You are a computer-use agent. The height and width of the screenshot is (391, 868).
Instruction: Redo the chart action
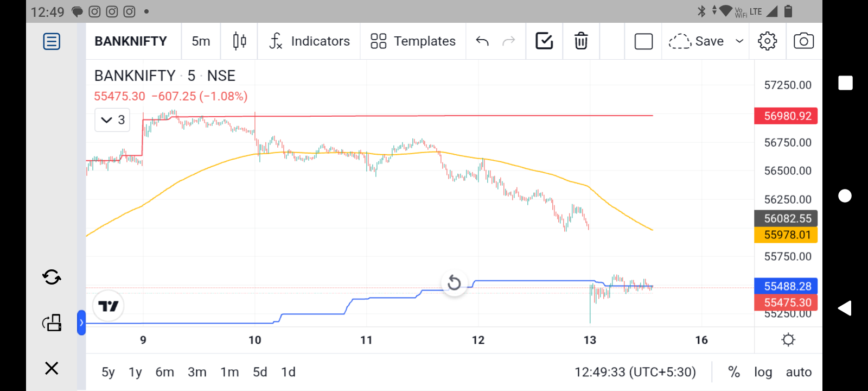pos(509,41)
